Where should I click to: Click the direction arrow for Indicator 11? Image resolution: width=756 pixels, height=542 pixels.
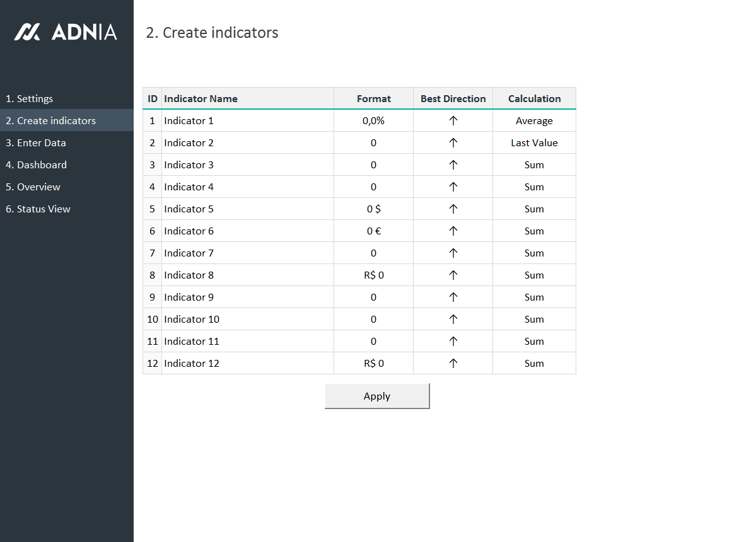click(453, 342)
